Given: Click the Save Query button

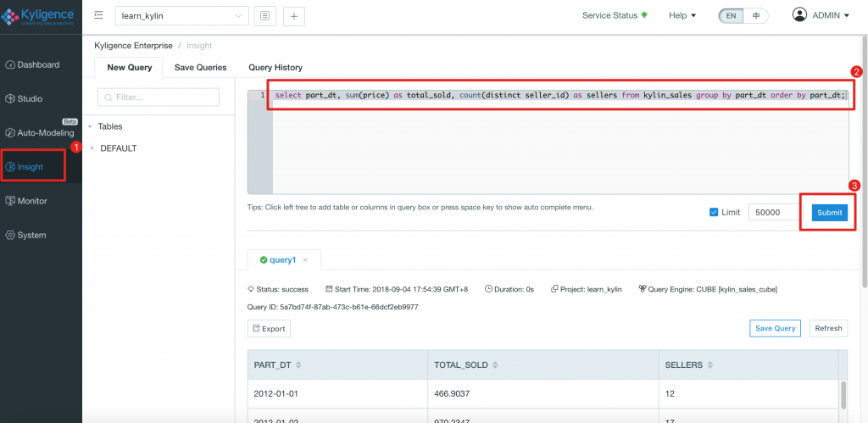Looking at the screenshot, I should click(775, 328).
